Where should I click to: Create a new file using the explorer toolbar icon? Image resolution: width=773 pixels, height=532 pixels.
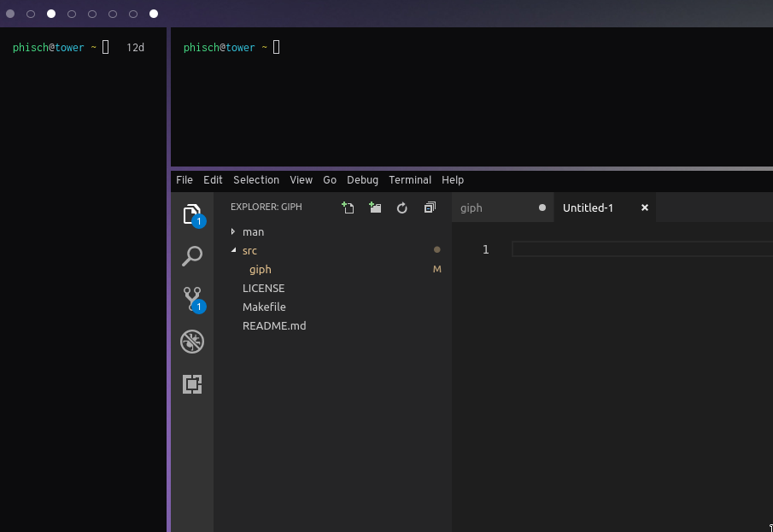tap(348, 208)
